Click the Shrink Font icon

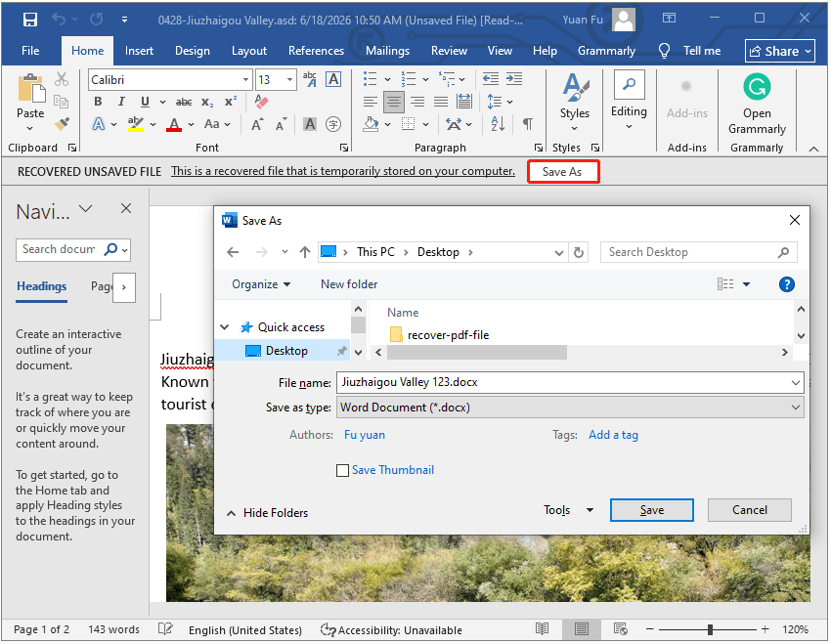(x=282, y=124)
